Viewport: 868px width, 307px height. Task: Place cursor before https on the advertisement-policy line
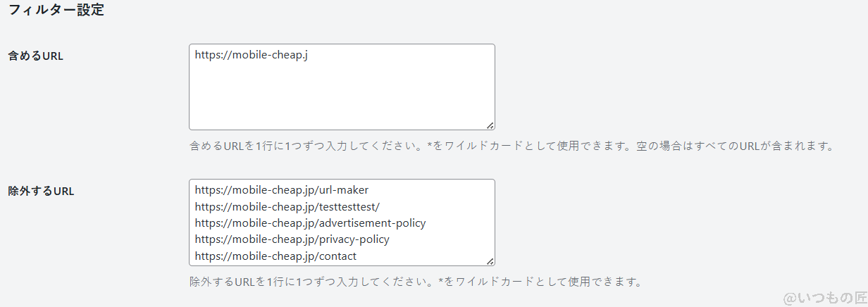(195, 223)
